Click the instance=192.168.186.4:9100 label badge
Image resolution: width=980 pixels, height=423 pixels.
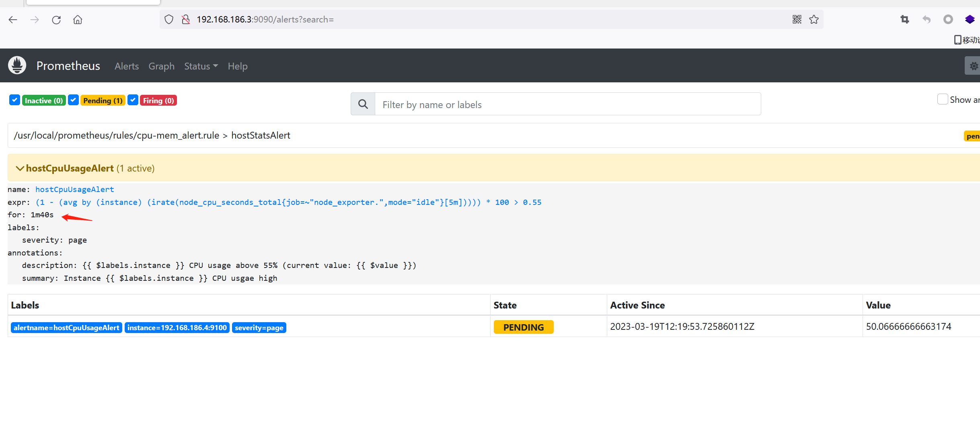coord(177,328)
